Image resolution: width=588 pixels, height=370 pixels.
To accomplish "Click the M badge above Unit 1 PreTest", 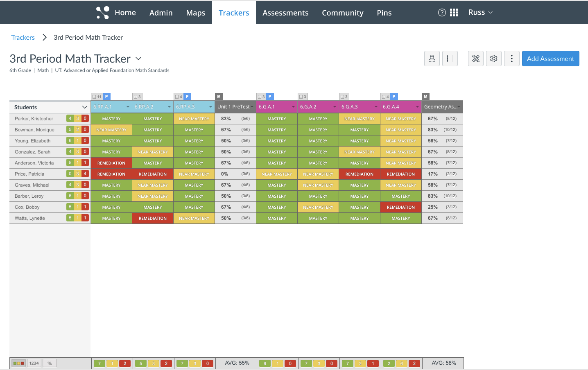I will click(219, 97).
